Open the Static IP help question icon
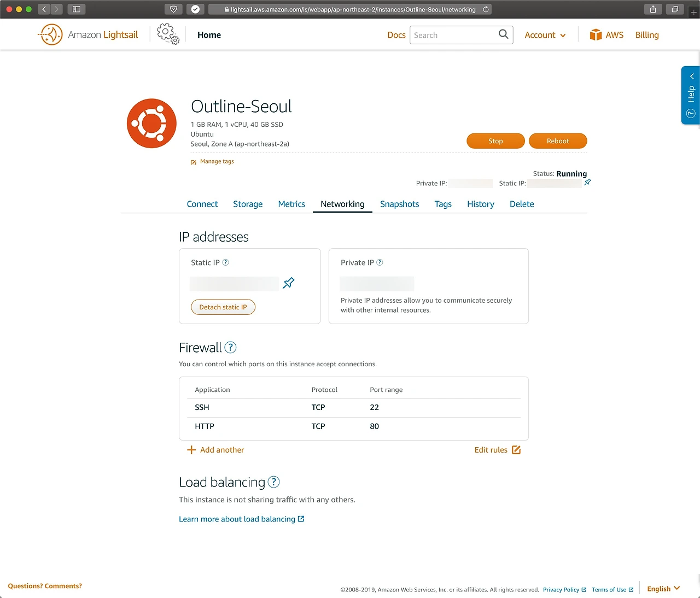This screenshot has width=700, height=598. pyautogui.click(x=226, y=262)
